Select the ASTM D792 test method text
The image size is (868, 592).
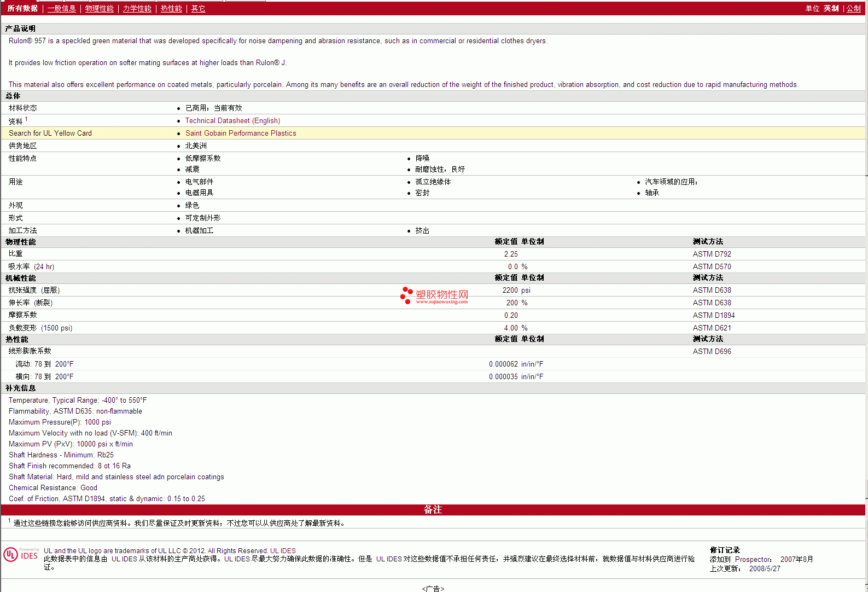coord(712,254)
